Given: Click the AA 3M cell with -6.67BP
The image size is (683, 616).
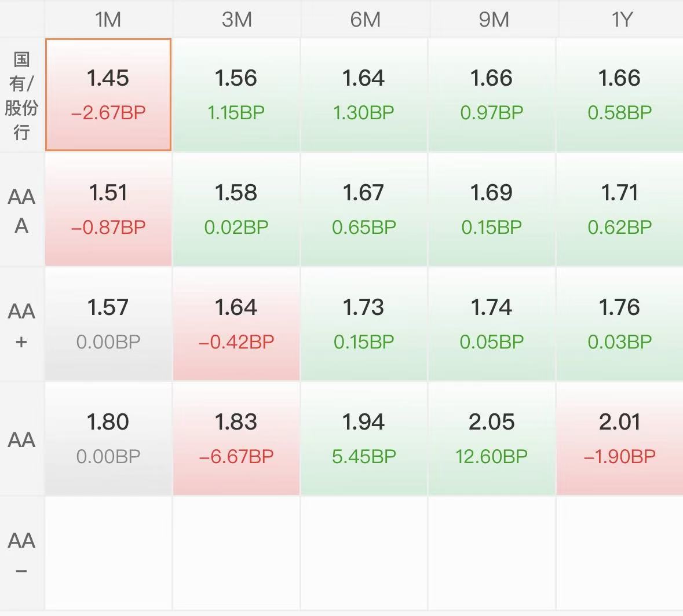Looking at the screenshot, I should point(236,438).
